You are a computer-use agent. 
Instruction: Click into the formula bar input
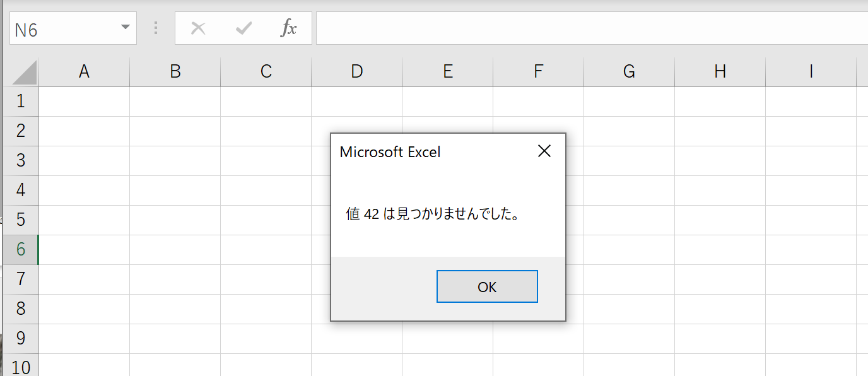(592, 29)
